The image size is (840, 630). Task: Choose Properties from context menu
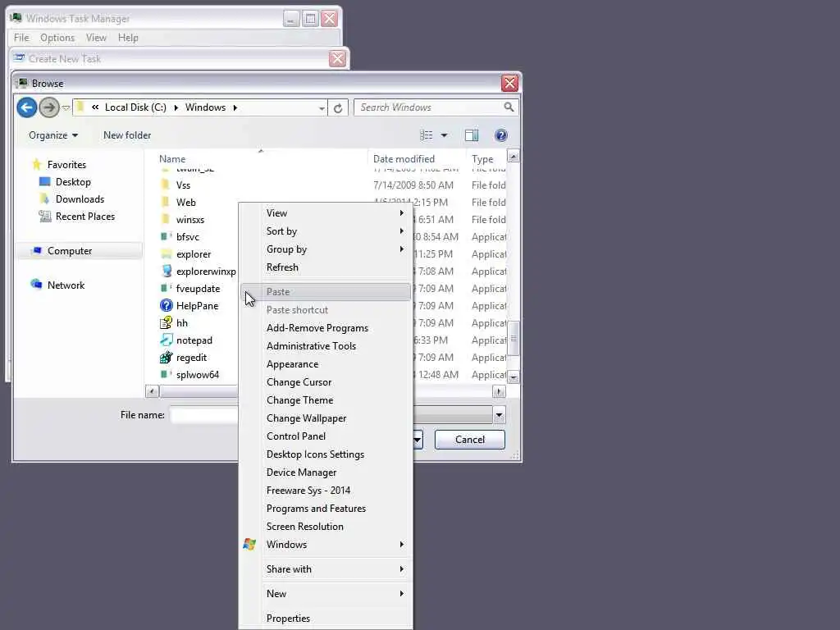pyautogui.click(x=326, y=619)
